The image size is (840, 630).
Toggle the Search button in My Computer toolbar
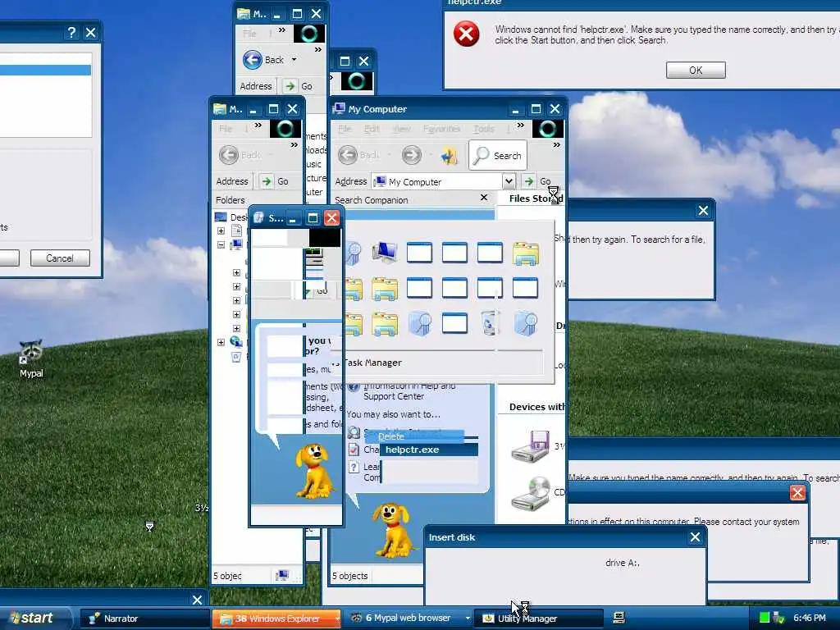(x=498, y=155)
